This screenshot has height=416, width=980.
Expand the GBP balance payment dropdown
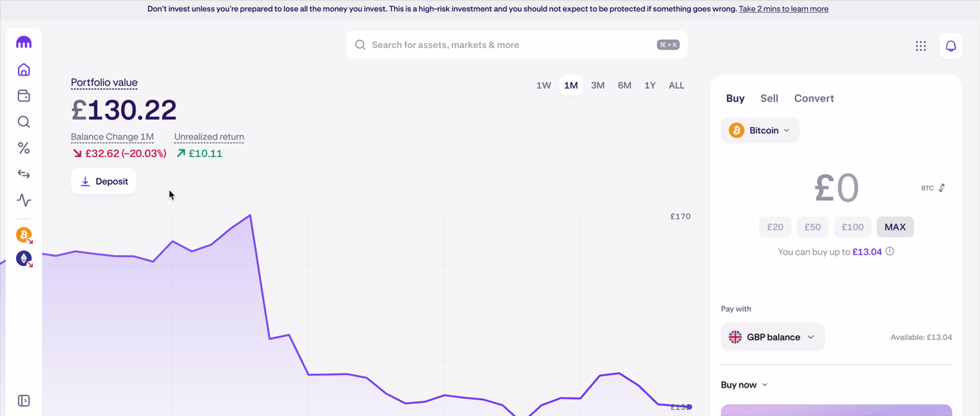773,337
